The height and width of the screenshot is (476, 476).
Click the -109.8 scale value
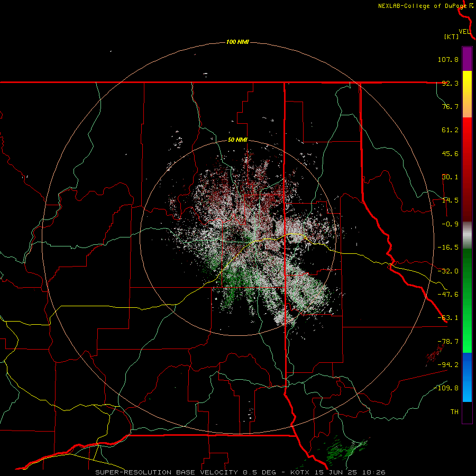[446, 388]
